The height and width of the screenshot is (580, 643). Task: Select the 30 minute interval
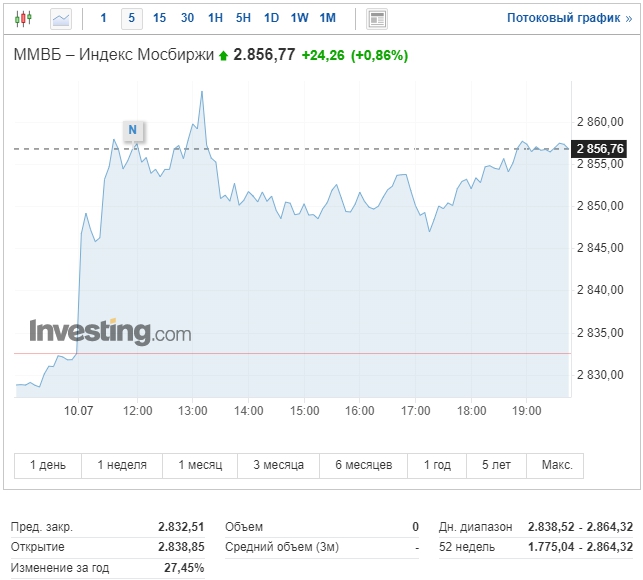click(187, 18)
